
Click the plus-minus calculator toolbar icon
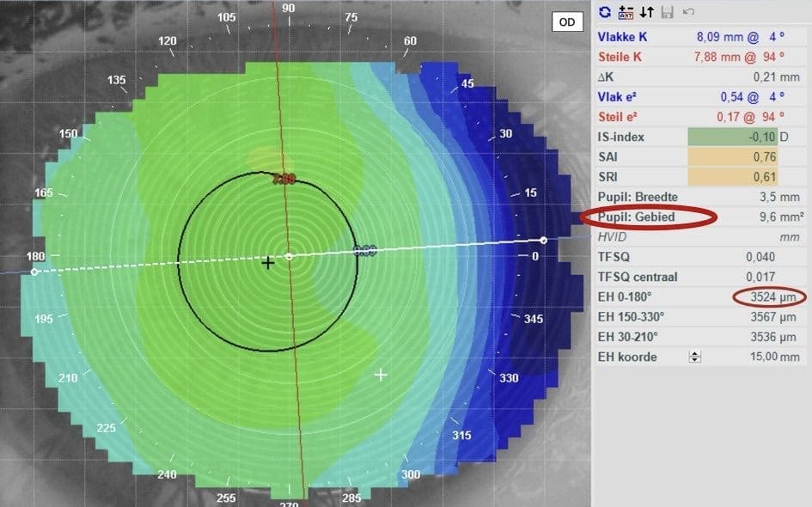click(626, 12)
